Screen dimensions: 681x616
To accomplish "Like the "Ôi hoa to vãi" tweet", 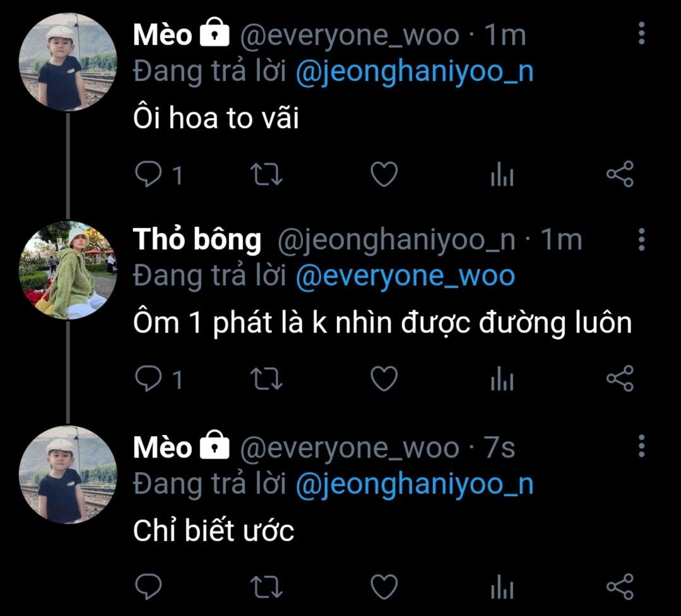I will tap(383, 175).
